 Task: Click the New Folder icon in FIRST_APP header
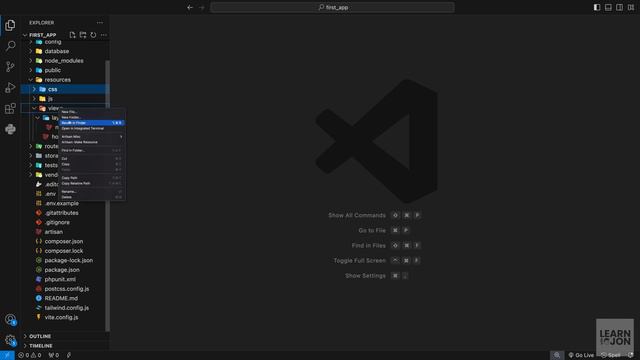pos(83,35)
